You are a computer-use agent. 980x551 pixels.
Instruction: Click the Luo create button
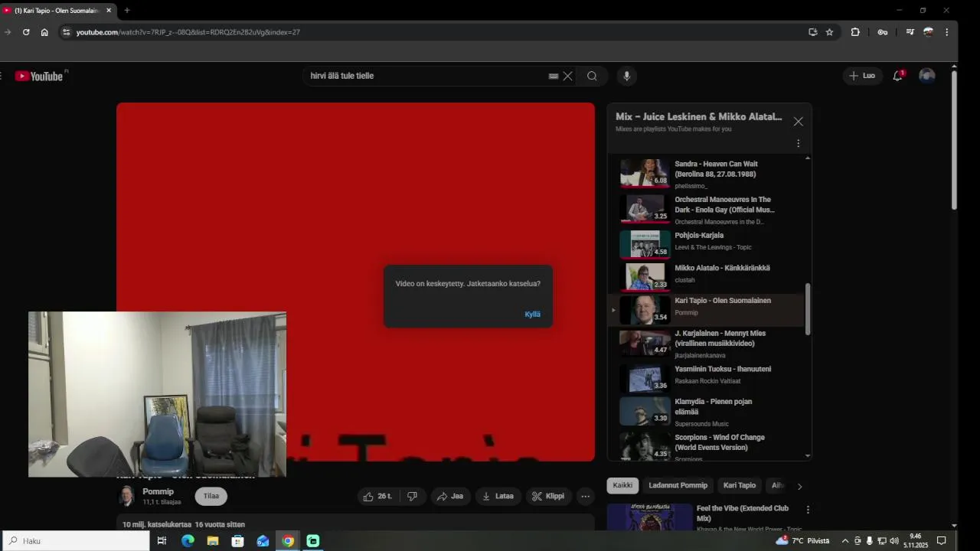coord(862,76)
